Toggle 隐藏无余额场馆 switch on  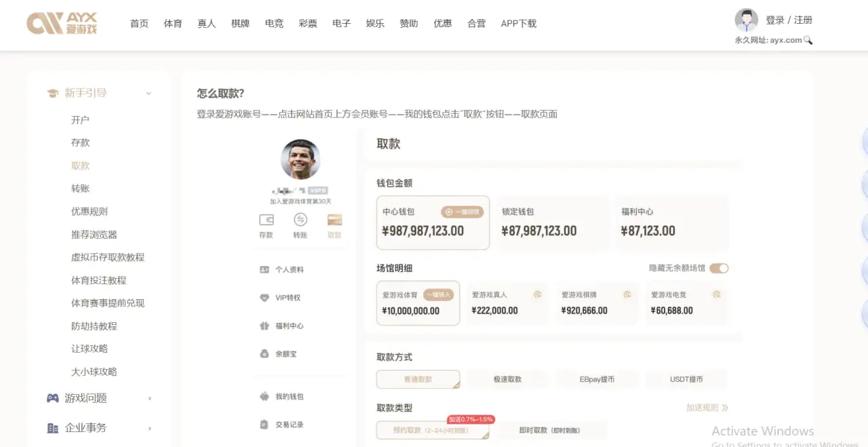721,268
